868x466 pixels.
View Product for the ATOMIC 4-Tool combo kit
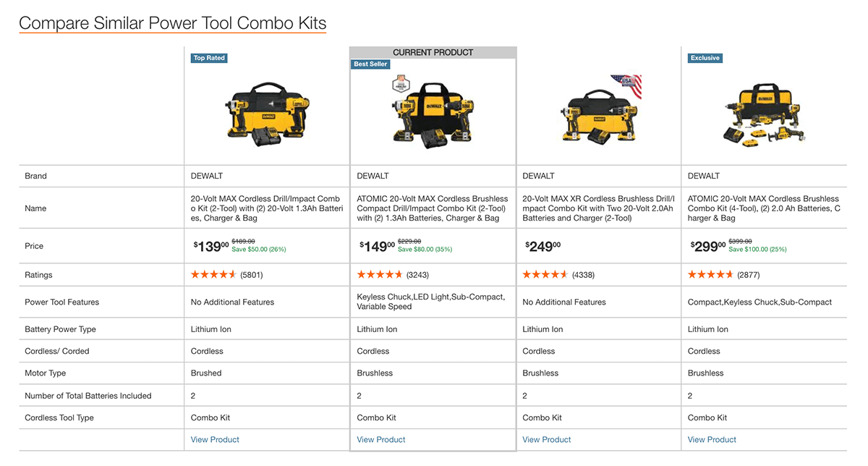[711, 439]
